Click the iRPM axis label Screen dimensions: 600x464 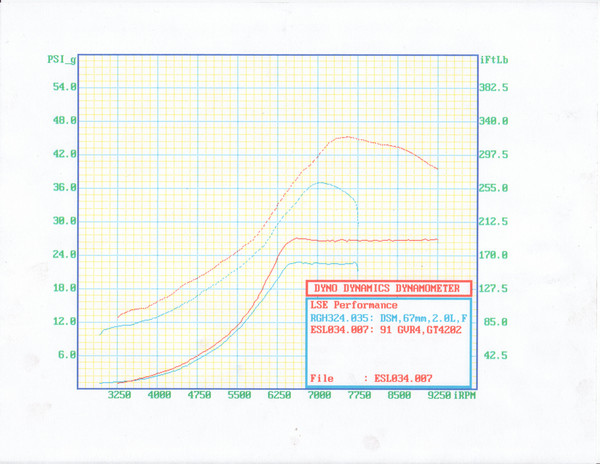(465, 395)
